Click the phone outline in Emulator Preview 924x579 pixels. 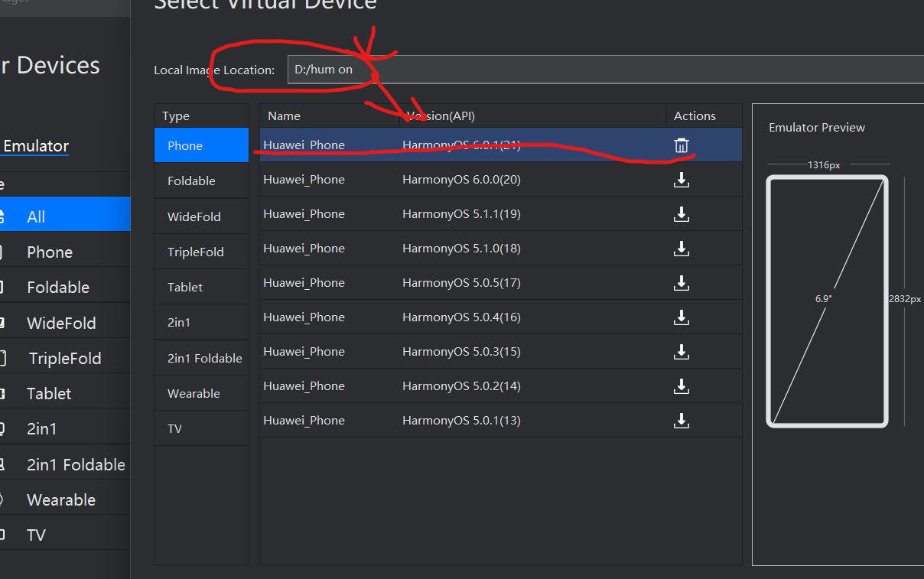click(828, 301)
